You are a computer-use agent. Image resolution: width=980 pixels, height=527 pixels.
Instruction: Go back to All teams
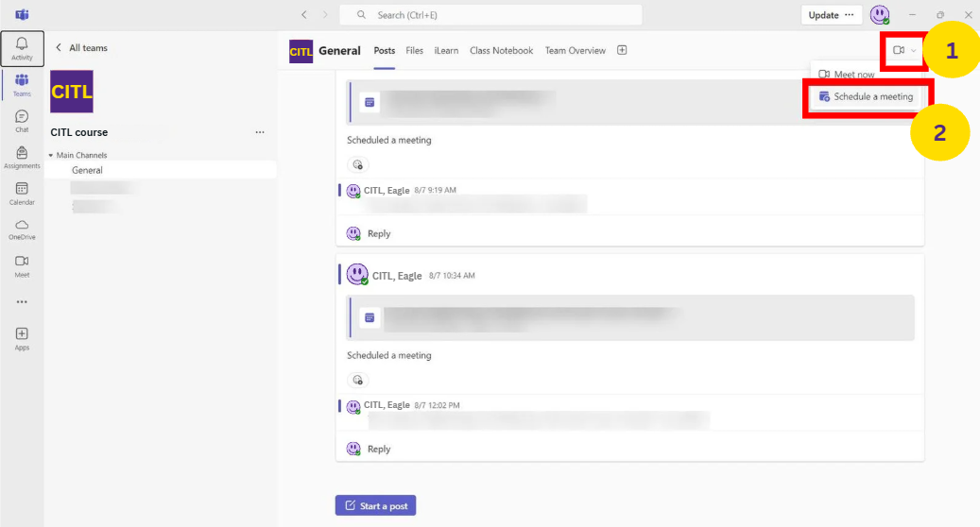pos(80,48)
